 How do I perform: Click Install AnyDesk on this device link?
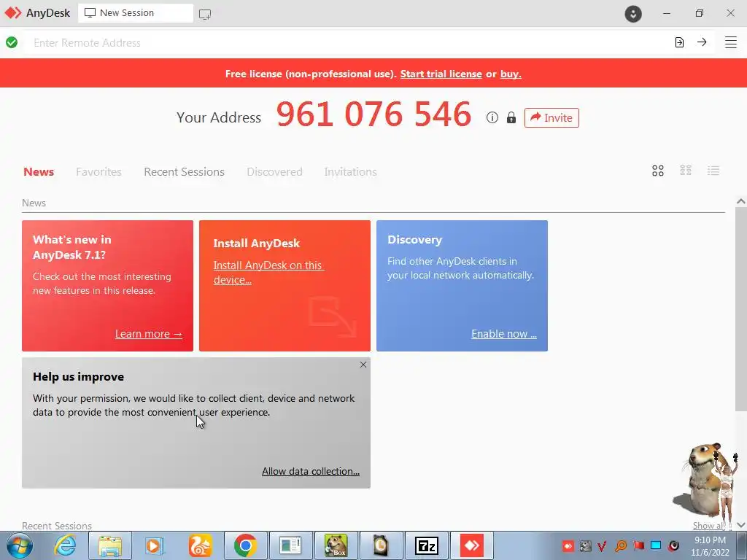[268, 273]
